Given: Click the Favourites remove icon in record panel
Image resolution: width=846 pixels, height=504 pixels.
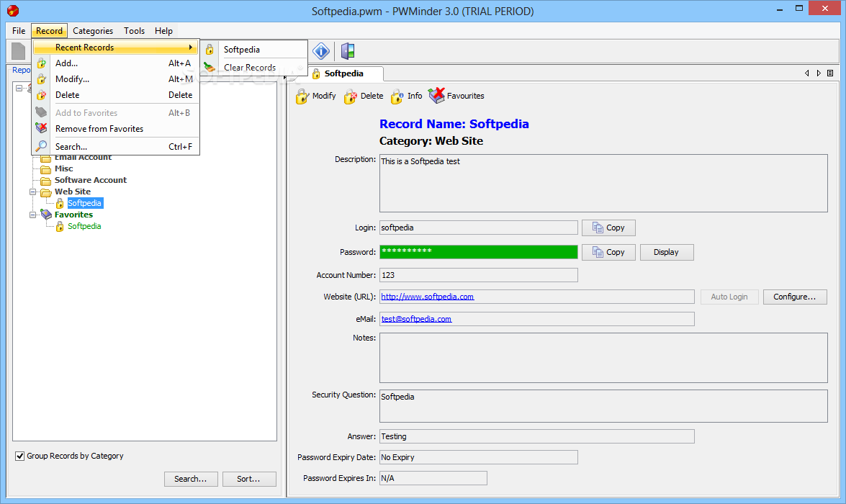Looking at the screenshot, I should tap(436, 96).
